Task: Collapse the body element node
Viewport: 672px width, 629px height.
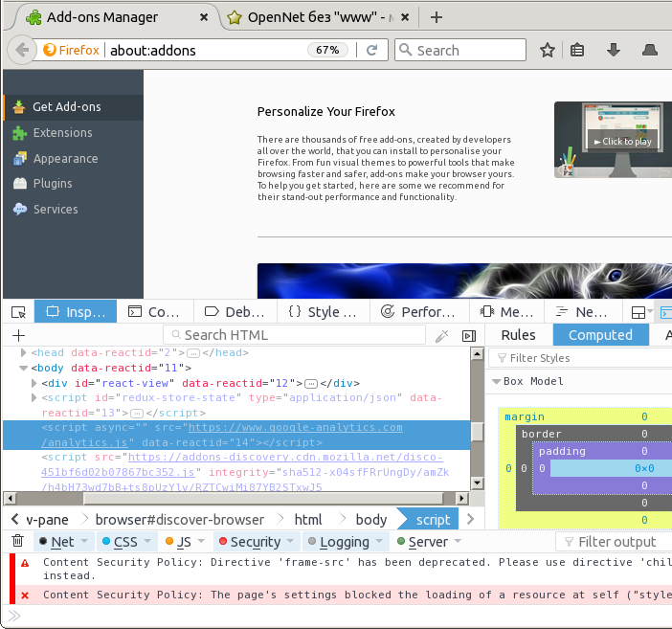Action: coord(23,368)
